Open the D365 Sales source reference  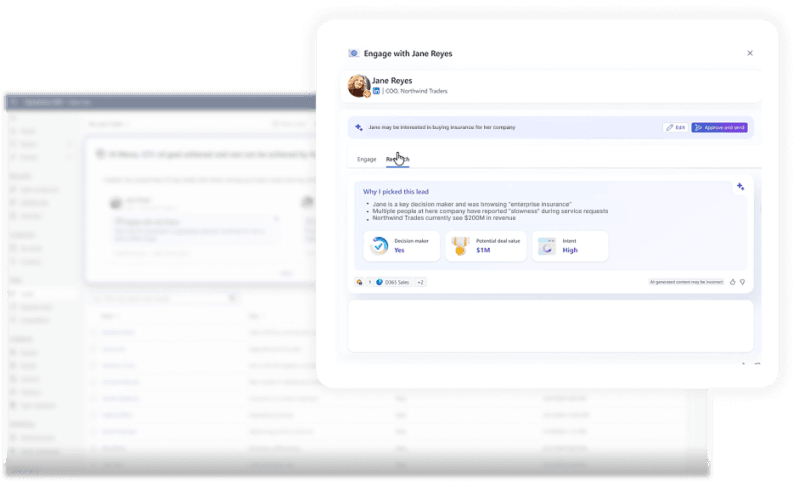(x=392, y=282)
